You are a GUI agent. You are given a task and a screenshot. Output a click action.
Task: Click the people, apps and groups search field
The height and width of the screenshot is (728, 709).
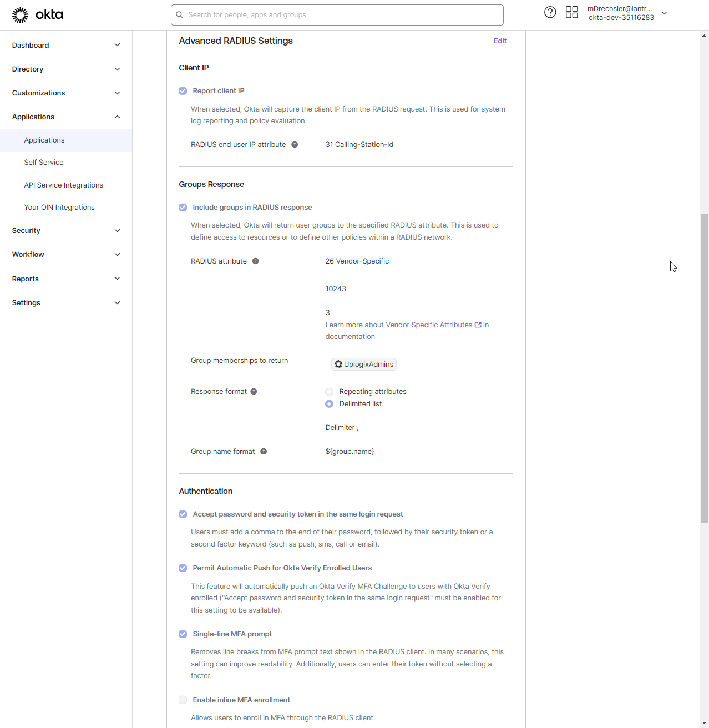tap(337, 15)
